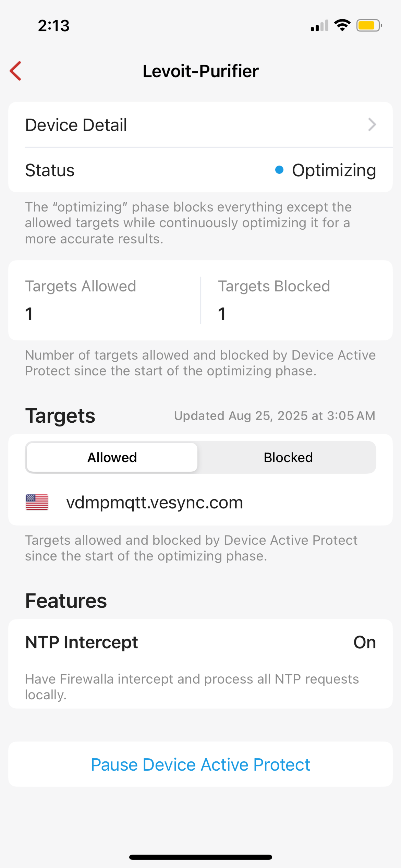The height and width of the screenshot is (868, 401).
Task: Pause Device Active Protect
Action: 200,764
